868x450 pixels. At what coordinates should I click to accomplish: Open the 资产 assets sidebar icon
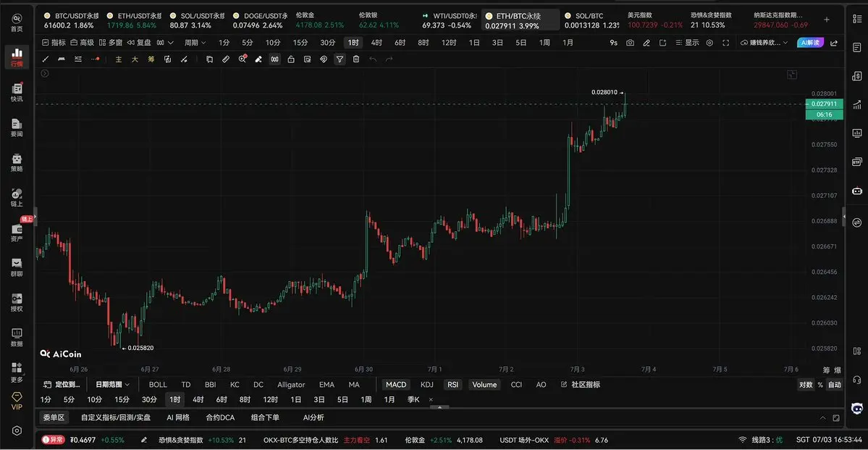tap(17, 232)
